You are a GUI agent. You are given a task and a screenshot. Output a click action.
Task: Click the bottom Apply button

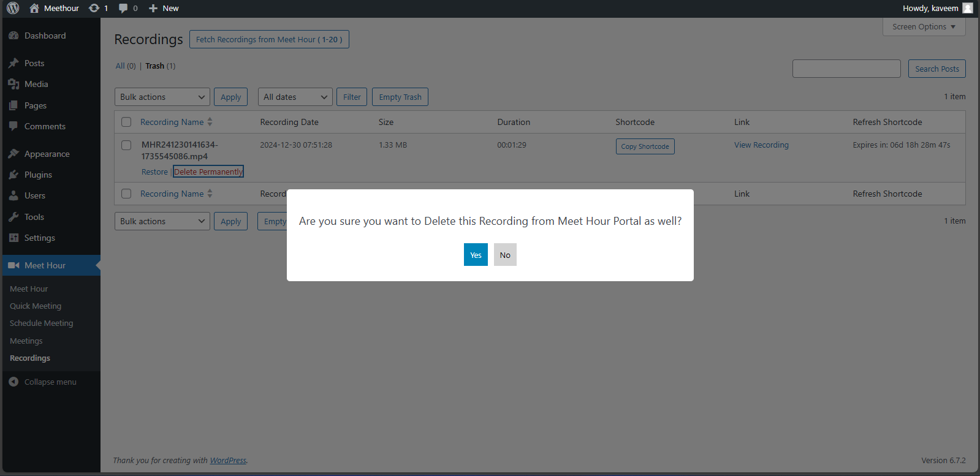tap(231, 221)
